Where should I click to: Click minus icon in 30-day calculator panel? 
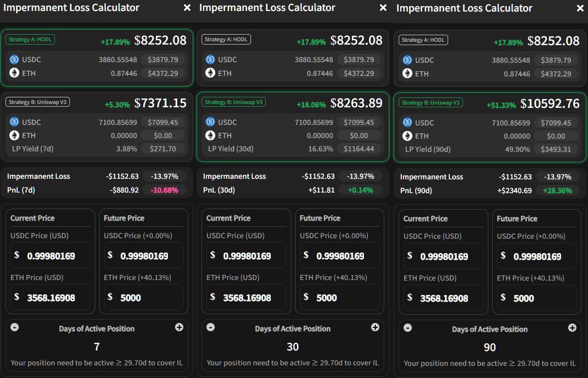(211, 327)
